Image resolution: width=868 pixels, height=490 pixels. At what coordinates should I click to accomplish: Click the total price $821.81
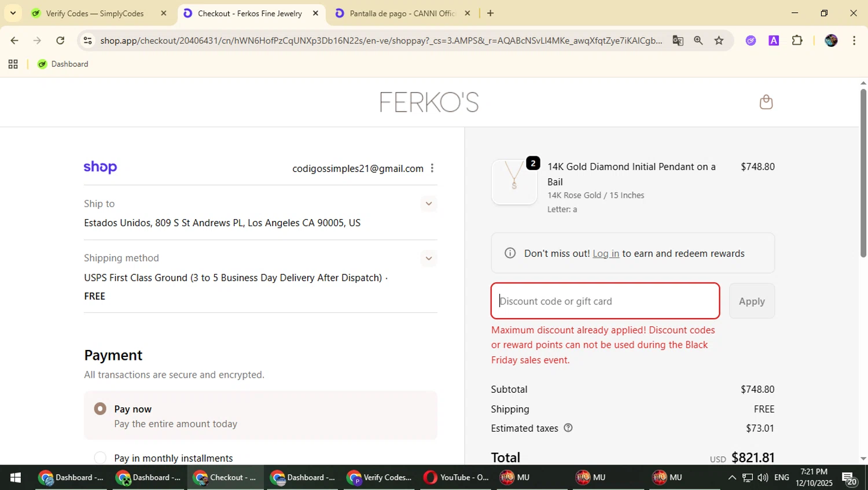[x=753, y=458]
